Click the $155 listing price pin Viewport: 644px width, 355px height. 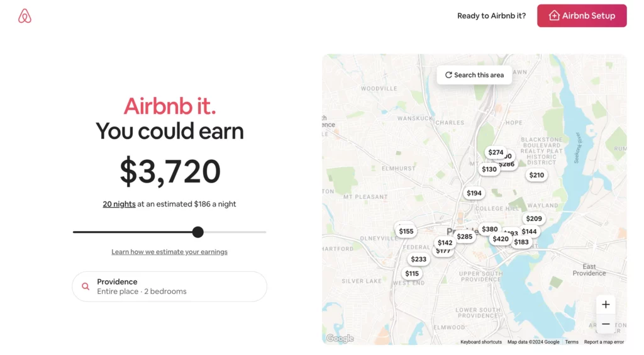pyautogui.click(x=406, y=231)
